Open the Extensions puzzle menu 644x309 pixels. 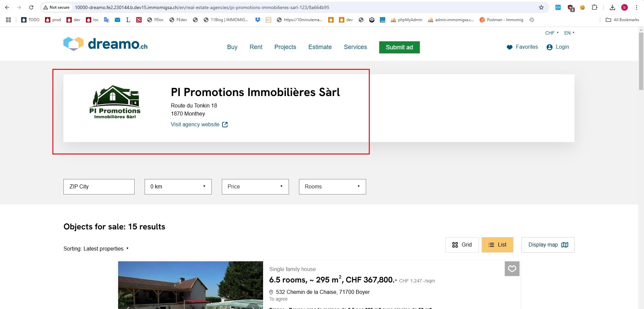594,7
